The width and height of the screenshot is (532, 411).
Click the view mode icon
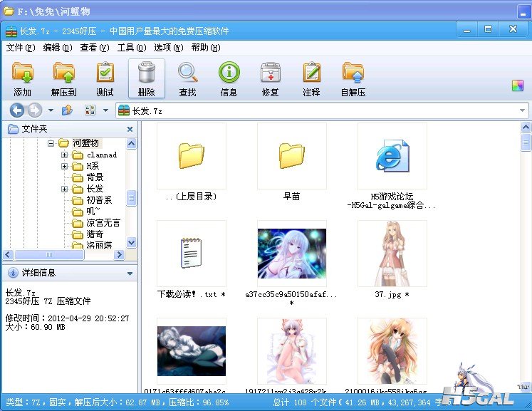[x=90, y=110]
